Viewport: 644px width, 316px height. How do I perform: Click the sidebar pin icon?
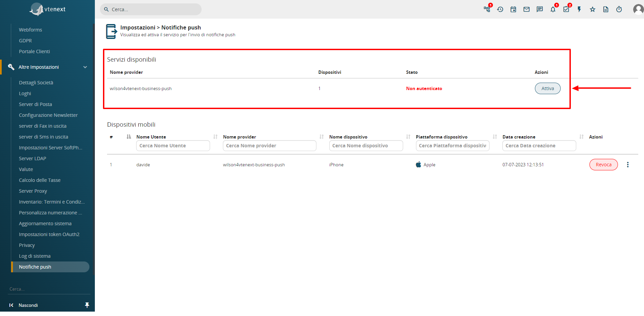(x=87, y=305)
